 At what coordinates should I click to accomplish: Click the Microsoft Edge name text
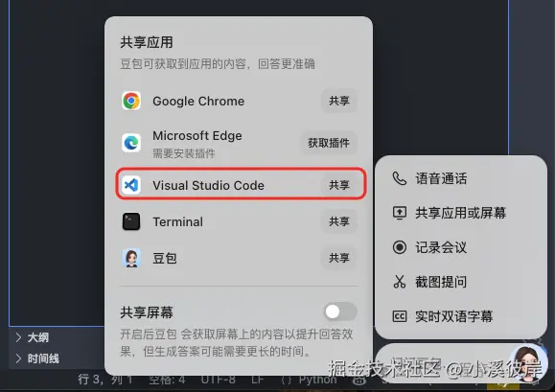(x=197, y=136)
